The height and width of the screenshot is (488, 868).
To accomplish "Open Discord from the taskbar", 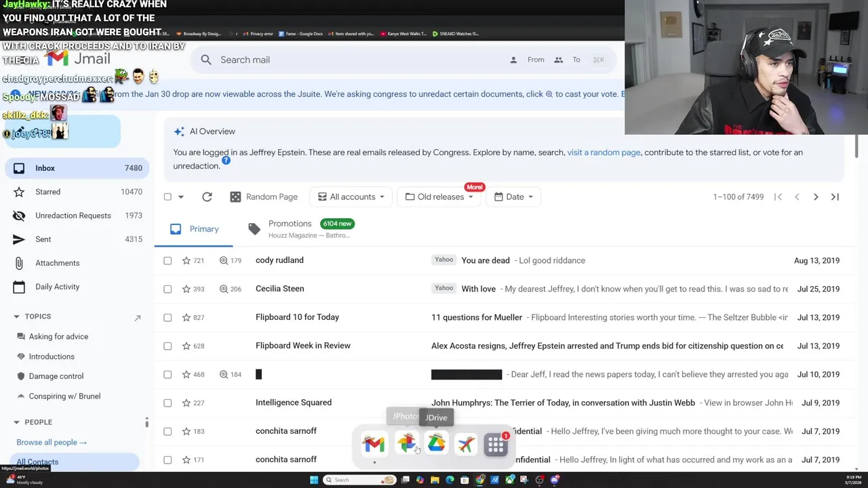I will (554, 480).
